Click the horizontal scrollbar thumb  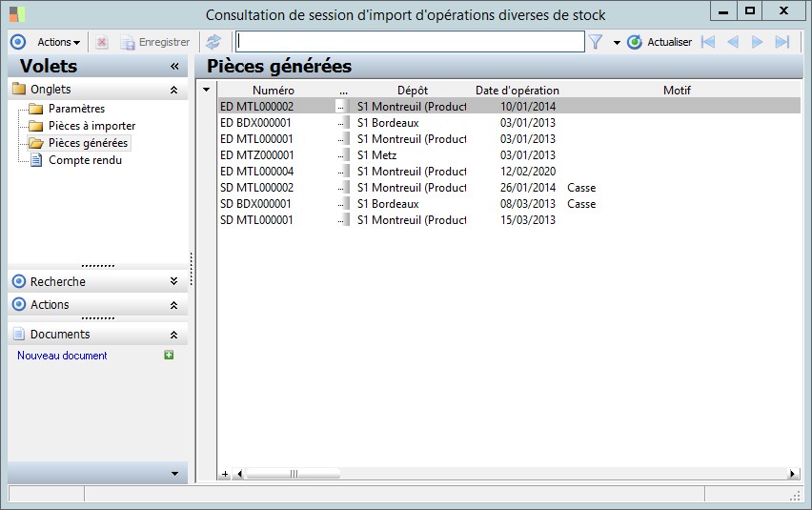coord(294,473)
